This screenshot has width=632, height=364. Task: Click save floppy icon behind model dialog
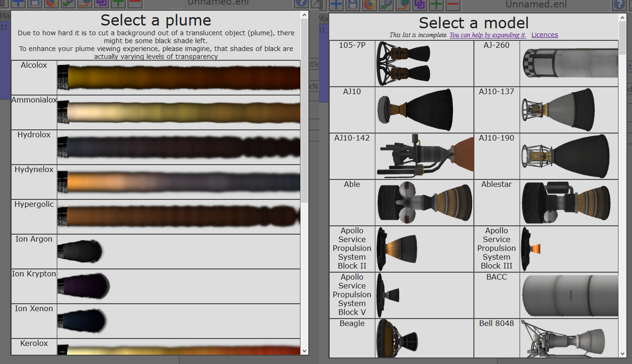[353, 5]
